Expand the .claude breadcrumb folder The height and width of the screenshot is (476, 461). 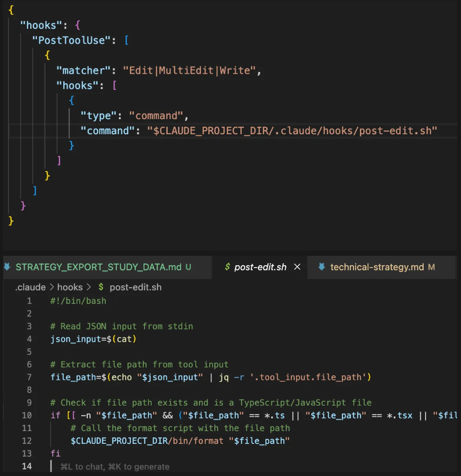tap(30, 287)
